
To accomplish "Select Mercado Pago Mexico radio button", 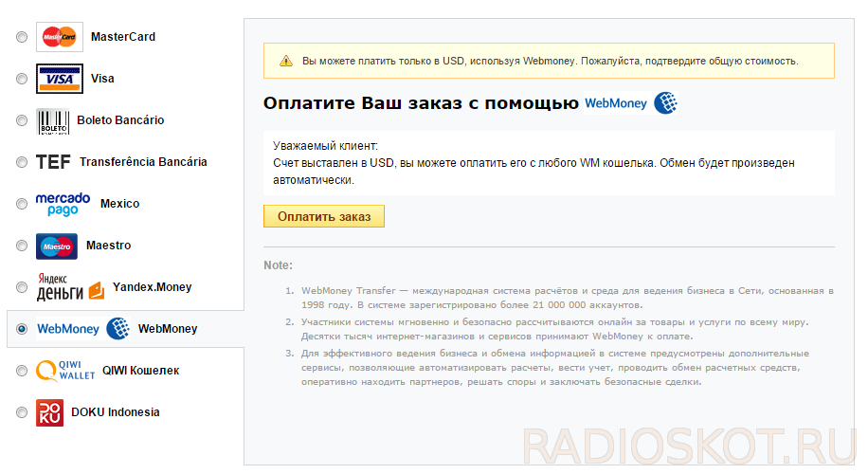I will tap(22, 204).
